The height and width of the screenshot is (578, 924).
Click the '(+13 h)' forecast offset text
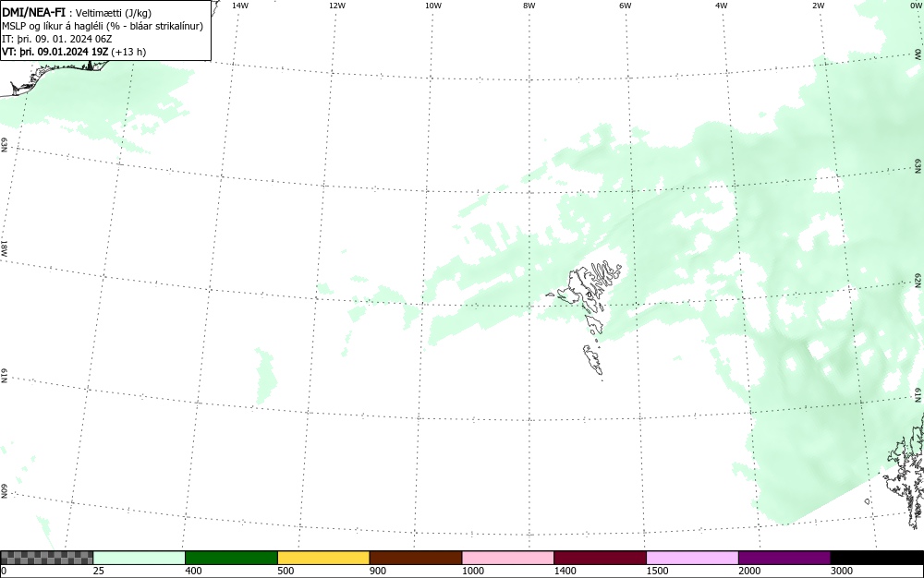tap(128, 52)
